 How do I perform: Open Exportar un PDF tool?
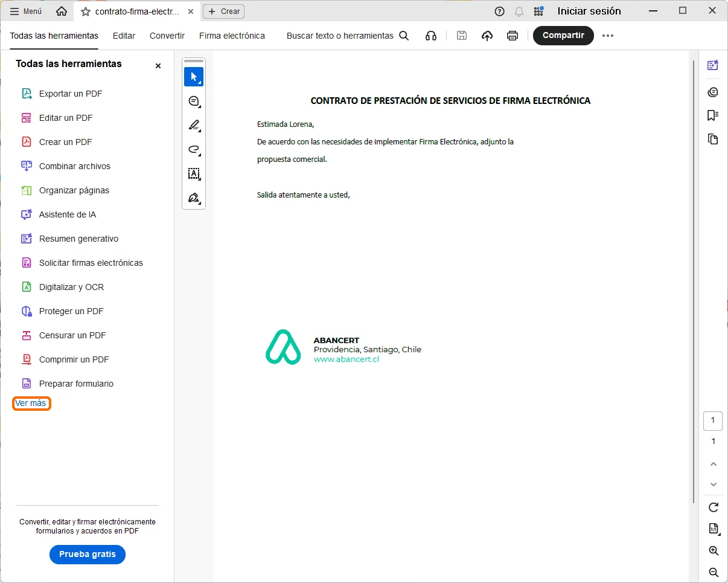tap(71, 94)
